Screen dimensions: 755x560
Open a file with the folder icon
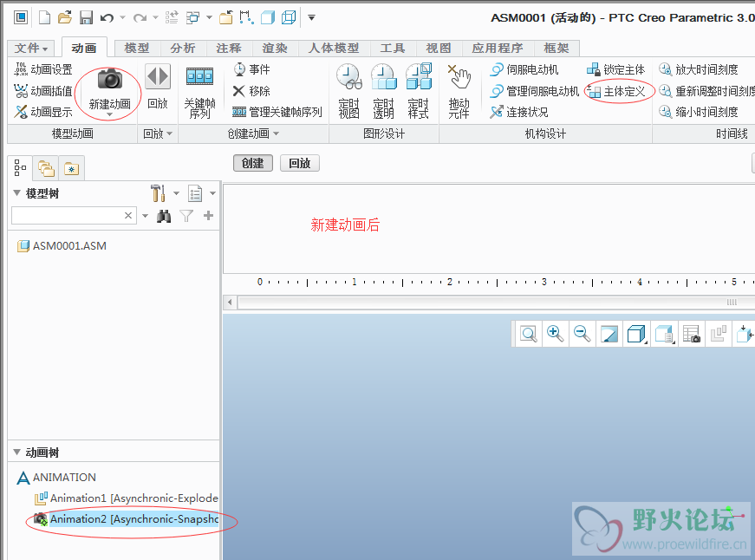pos(64,18)
